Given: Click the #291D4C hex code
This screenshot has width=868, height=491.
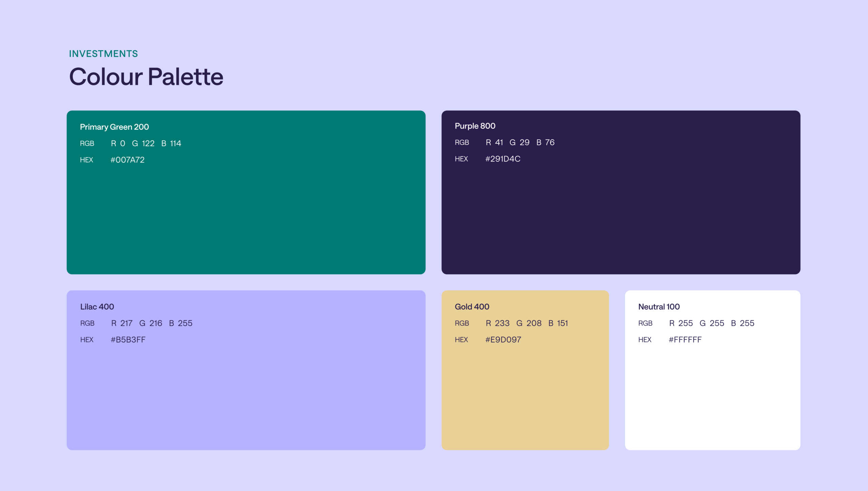Looking at the screenshot, I should click(x=502, y=159).
